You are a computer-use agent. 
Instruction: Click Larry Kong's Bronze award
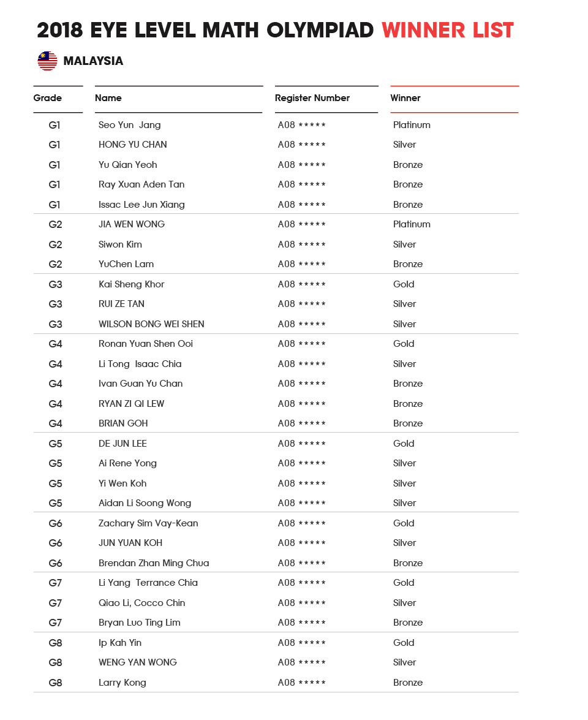click(407, 683)
